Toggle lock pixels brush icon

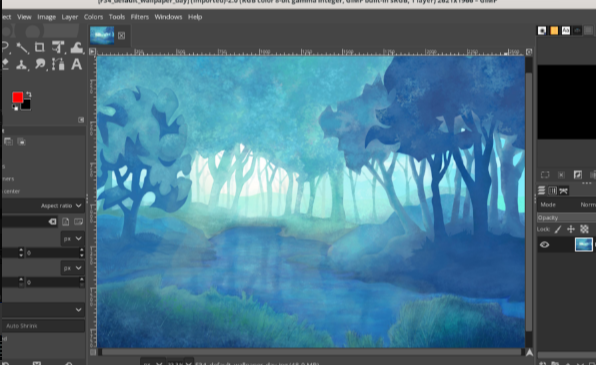point(558,229)
